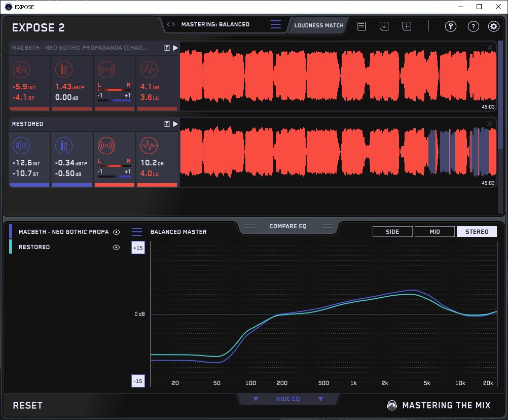Click the add track plus icon
The image size is (508, 420).
pyautogui.click(x=407, y=26)
